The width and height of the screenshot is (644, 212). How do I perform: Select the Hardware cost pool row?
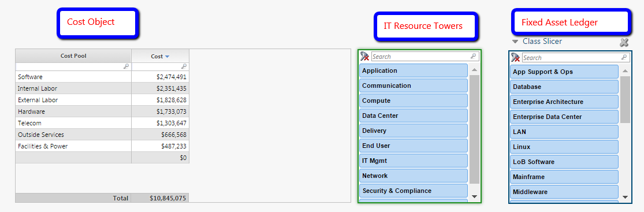(x=102, y=111)
